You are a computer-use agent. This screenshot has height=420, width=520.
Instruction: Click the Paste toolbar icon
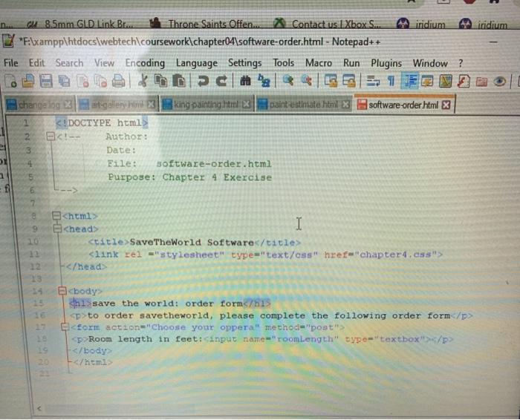[179, 81]
